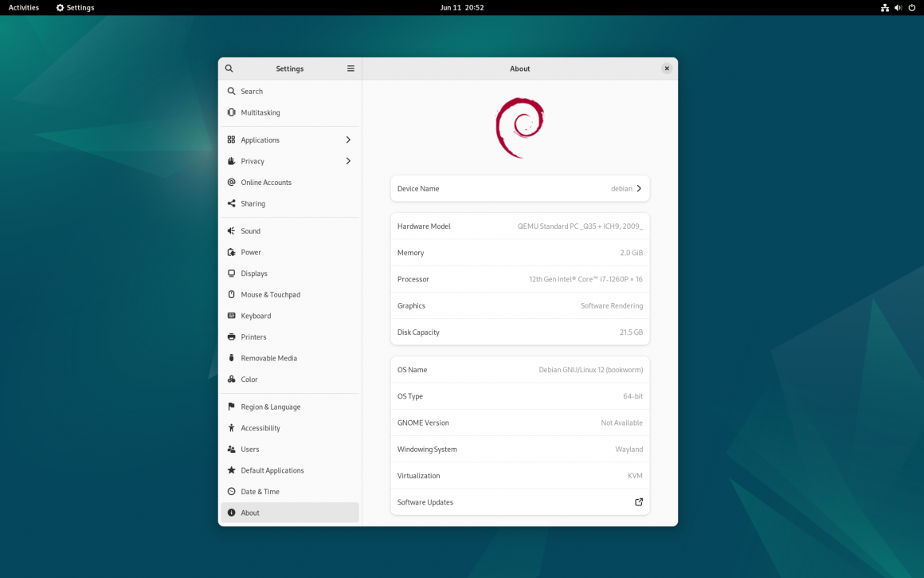Open Software Updates
Image resolution: width=924 pixels, height=578 pixels.
[x=637, y=502]
